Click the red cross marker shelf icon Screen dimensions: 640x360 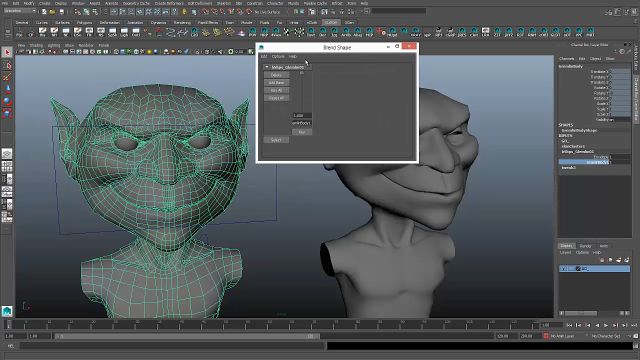(x=381, y=31)
